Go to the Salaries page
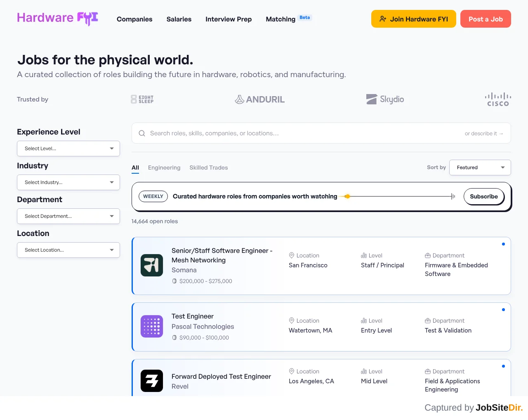The height and width of the screenshot is (420, 528). [179, 19]
